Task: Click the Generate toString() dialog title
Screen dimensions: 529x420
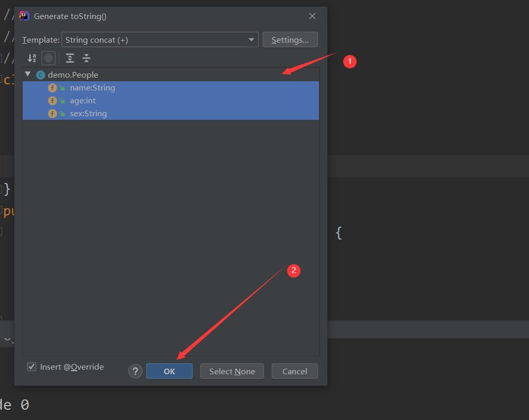Action: tap(70, 16)
